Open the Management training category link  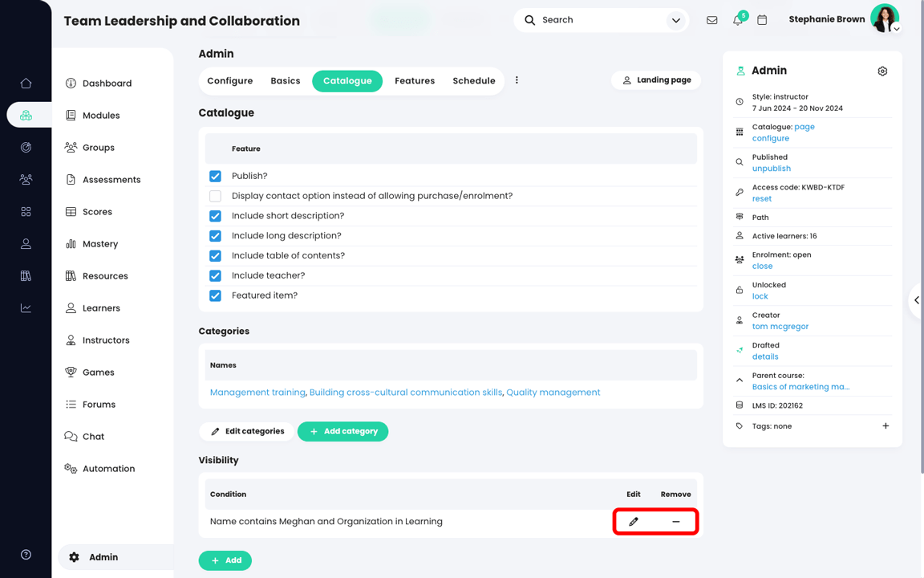point(257,393)
